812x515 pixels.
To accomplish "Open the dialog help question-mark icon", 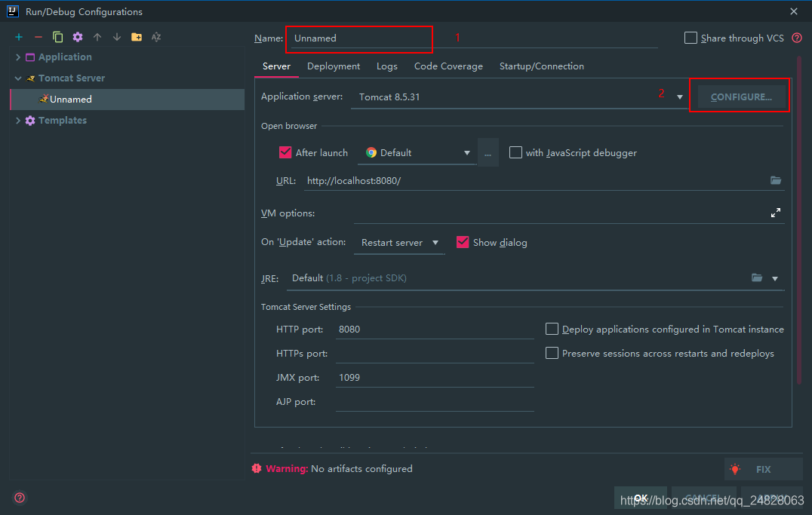I will [x=20, y=498].
